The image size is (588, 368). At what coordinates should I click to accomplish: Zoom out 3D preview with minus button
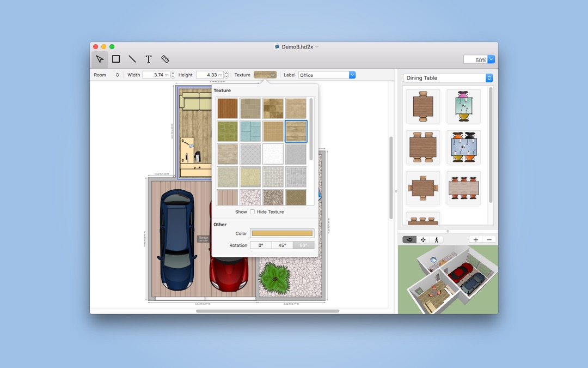[x=489, y=239]
